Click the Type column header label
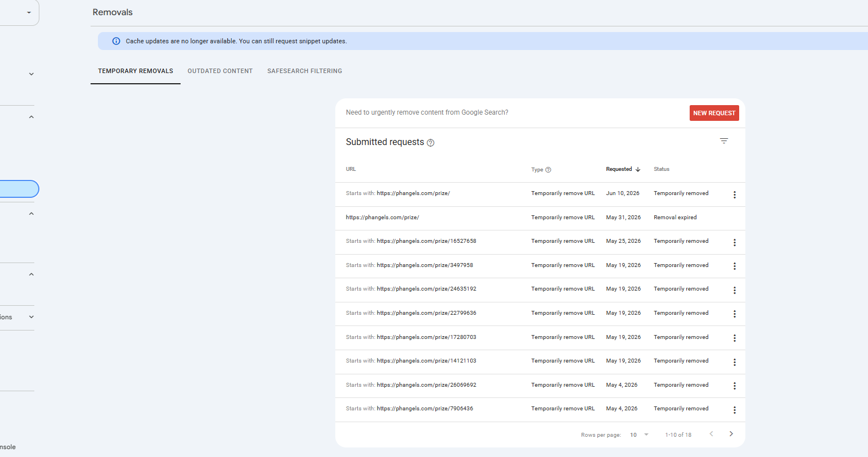 tap(537, 170)
